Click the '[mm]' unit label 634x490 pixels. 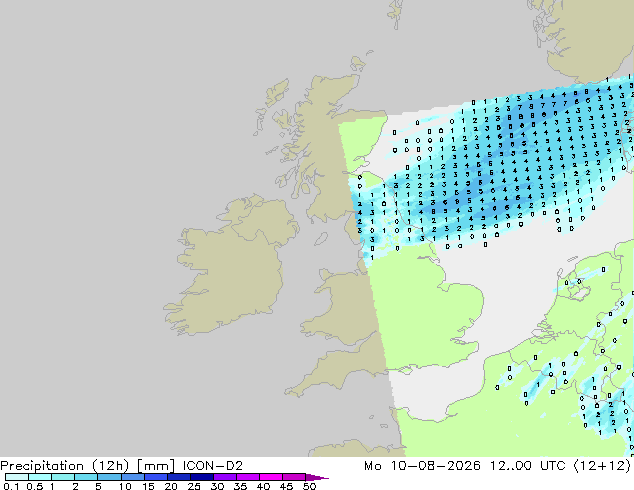click(x=156, y=466)
